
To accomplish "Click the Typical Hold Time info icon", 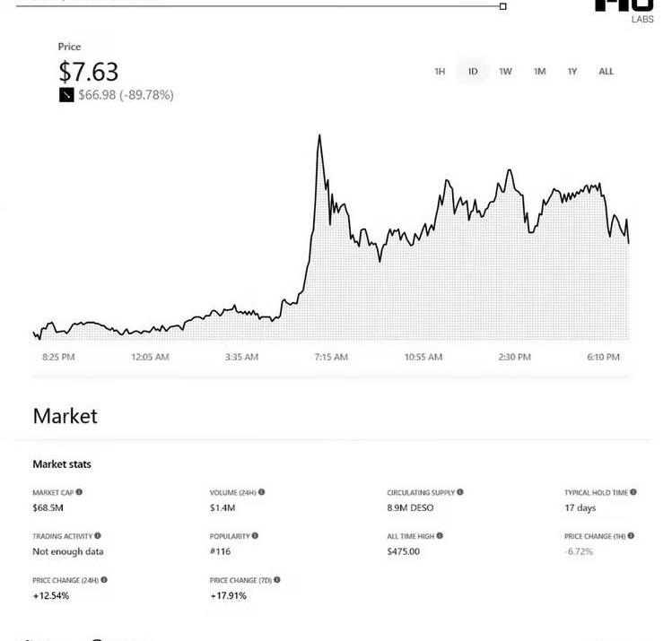I will 633,492.
